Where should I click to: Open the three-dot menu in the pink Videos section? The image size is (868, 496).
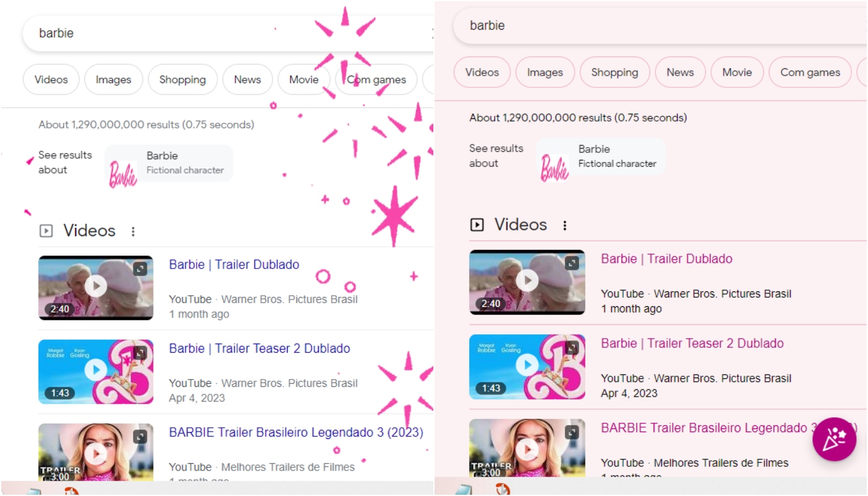[x=564, y=224]
